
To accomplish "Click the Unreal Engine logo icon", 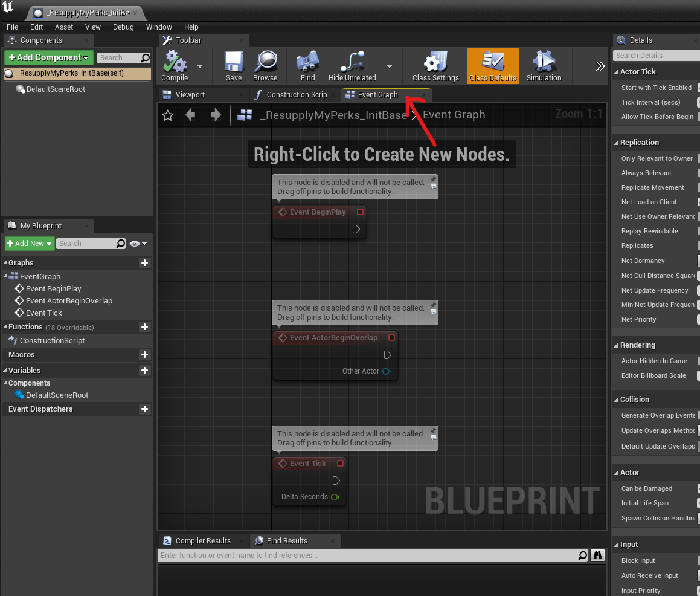I will tap(8, 7).
